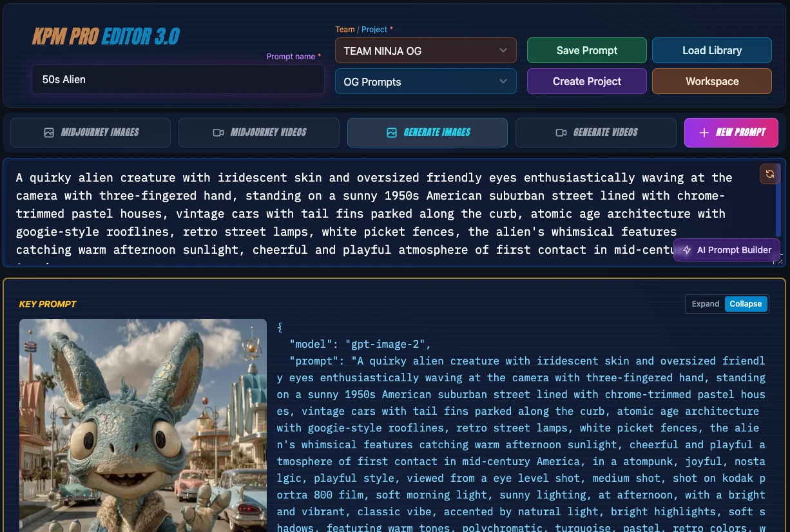Click the 50s Alien prompt name field

(178, 79)
